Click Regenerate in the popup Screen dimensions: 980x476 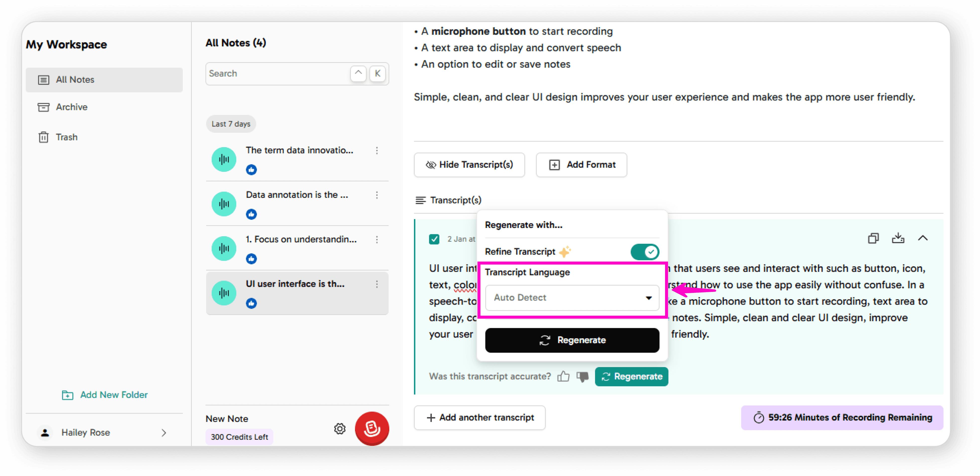point(572,340)
